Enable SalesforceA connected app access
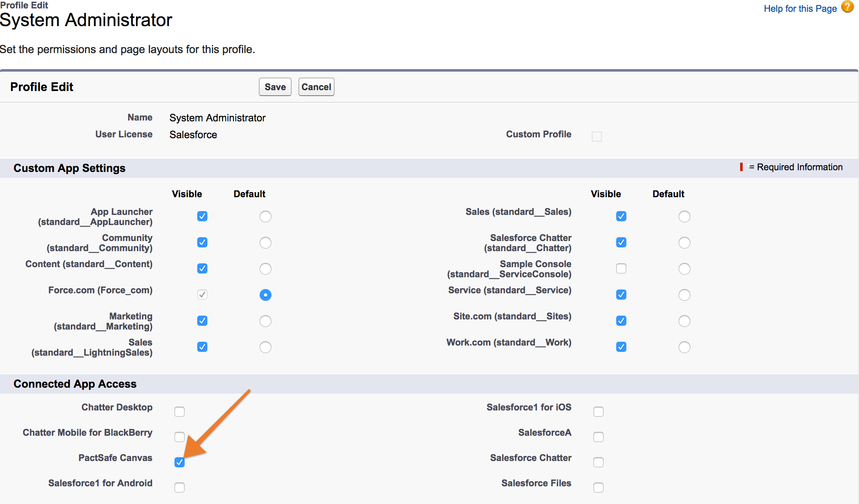The image size is (859, 504). pos(599,437)
